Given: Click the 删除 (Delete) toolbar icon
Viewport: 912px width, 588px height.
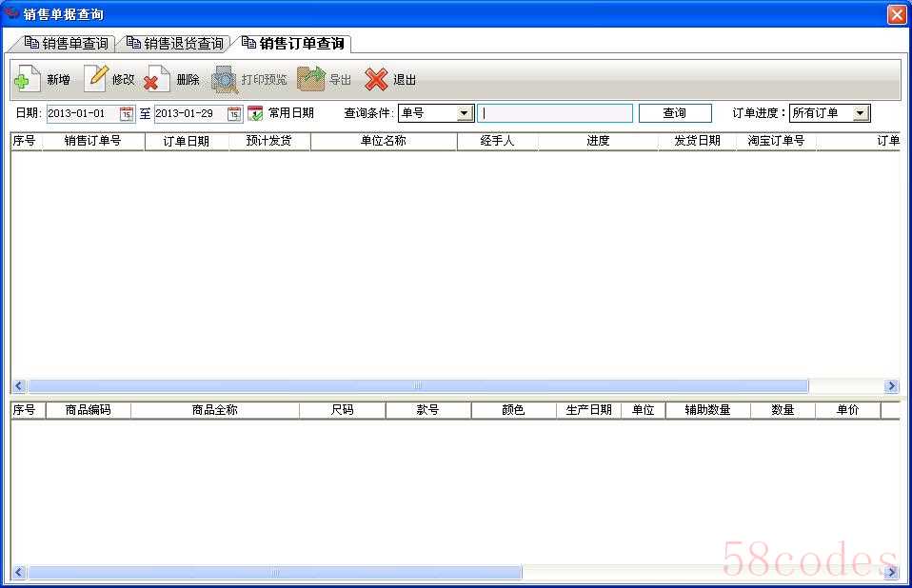Looking at the screenshot, I should click(157, 80).
